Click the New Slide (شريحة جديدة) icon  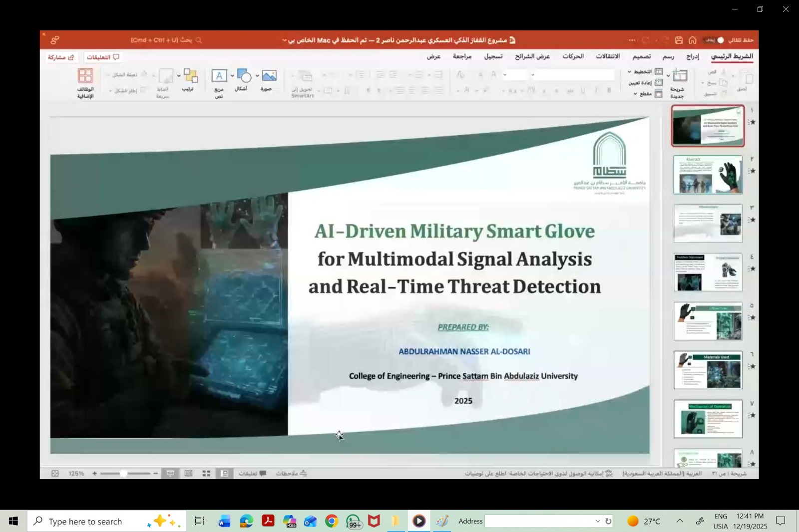pos(679,76)
